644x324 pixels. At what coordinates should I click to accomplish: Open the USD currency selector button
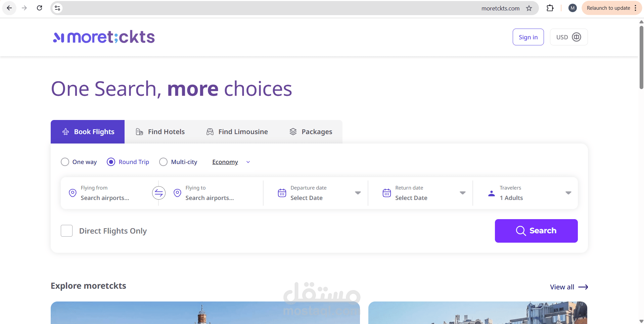point(569,37)
